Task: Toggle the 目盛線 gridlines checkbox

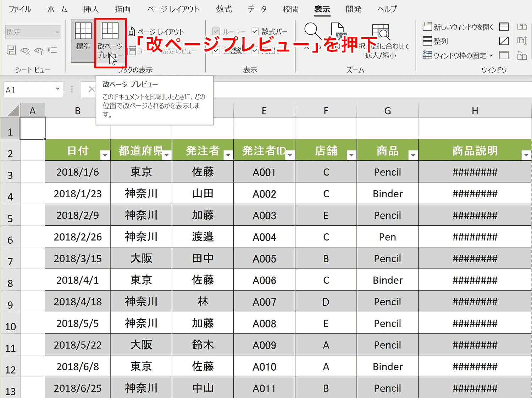Action: (216, 51)
